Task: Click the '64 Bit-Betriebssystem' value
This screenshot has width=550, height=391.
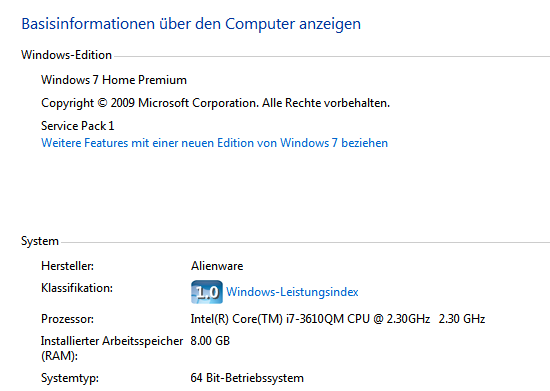Action: click(x=247, y=378)
